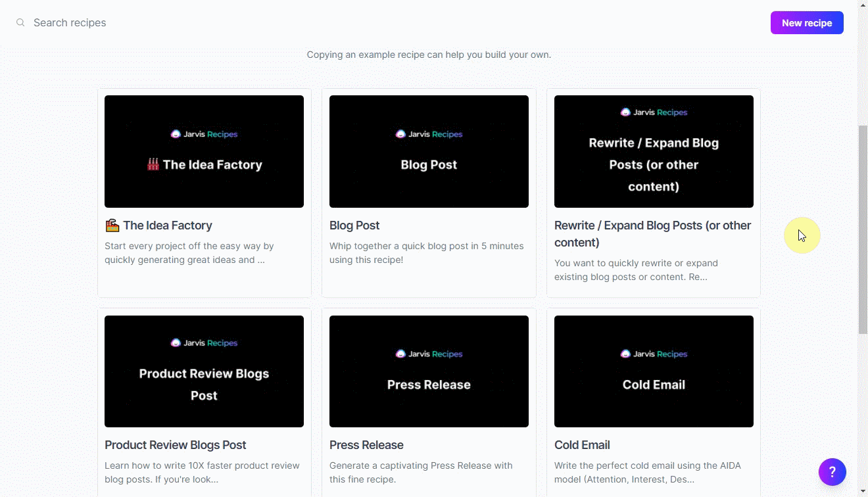Open the Product Review Blogs Post thumbnail

click(204, 371)
